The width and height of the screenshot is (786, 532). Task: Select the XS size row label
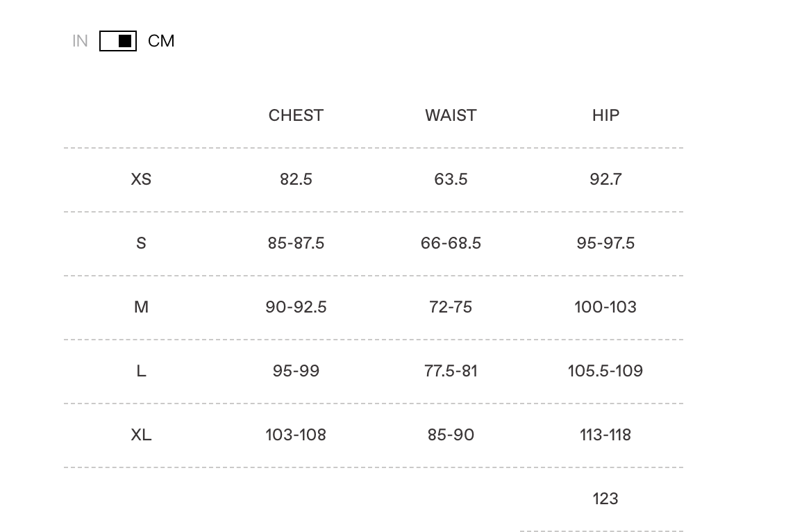point(141,179)
